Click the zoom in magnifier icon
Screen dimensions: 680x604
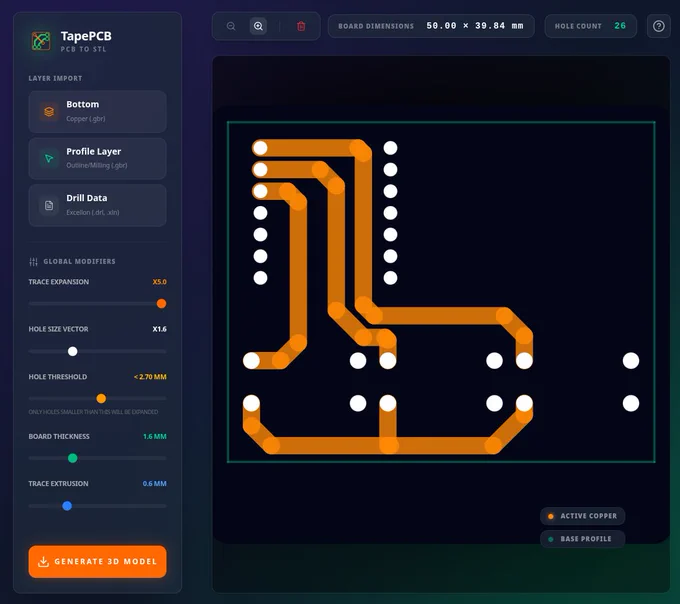pyautogui.click(x=258, y=26)
